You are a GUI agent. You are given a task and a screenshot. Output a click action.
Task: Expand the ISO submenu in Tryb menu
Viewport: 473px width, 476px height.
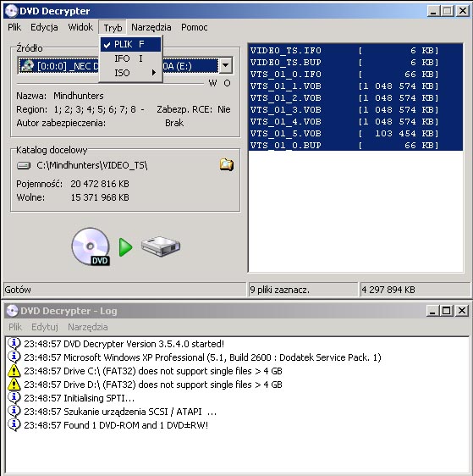pos(130,73)
